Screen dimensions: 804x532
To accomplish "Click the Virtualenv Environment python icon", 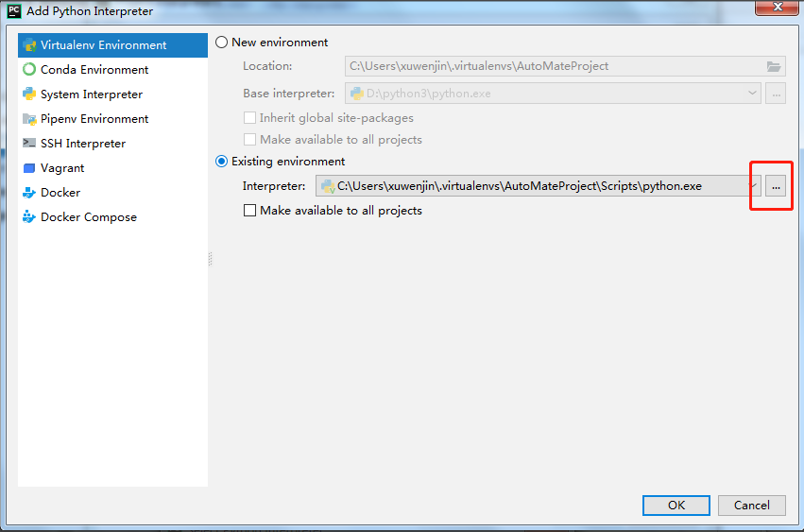I will (x=29, y=45).
